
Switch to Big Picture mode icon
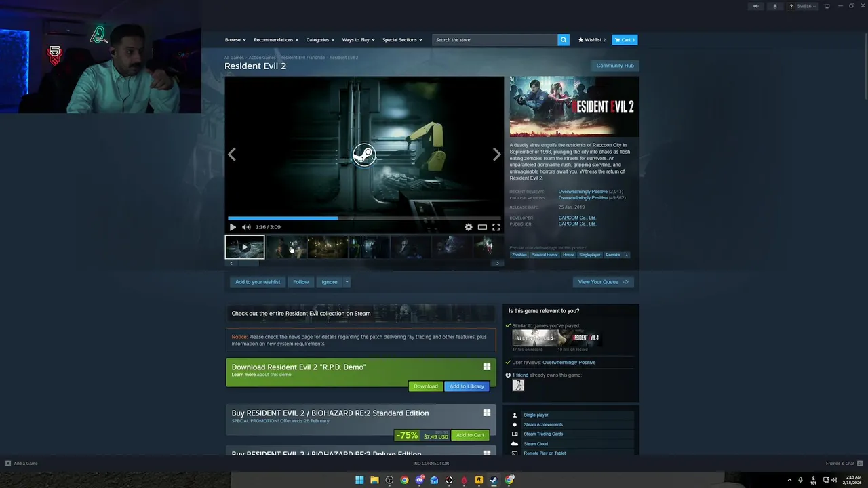827,6
